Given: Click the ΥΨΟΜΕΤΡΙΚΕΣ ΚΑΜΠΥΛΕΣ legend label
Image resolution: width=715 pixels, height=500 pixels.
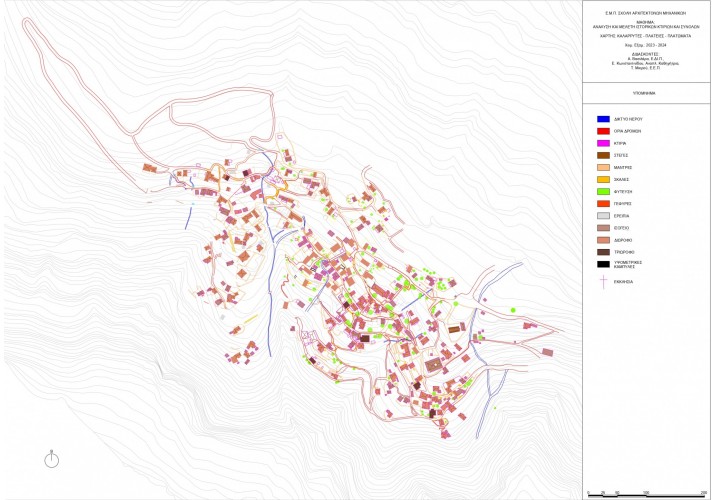Looking at the screenshot, I should coord(628,264).
